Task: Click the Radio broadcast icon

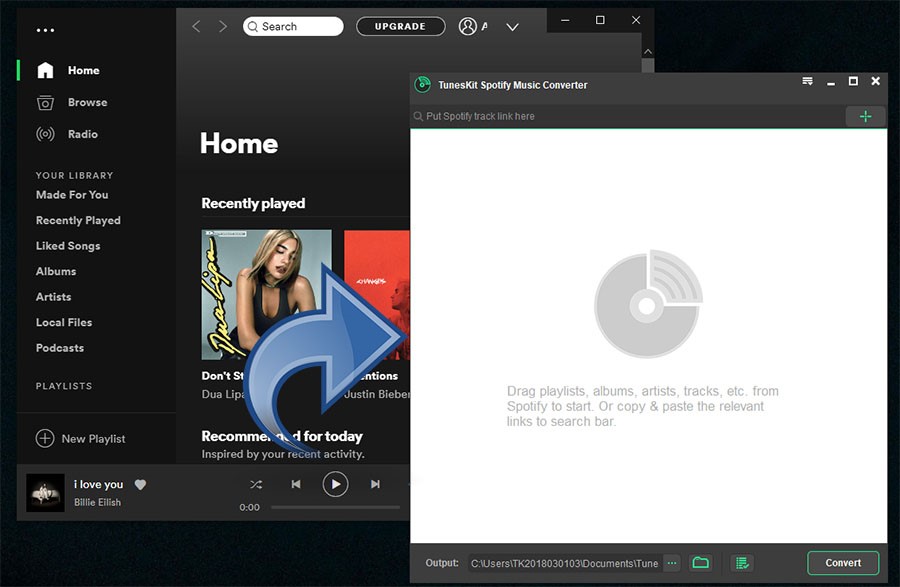Action: pyautogui.click(x=45, y=134)
